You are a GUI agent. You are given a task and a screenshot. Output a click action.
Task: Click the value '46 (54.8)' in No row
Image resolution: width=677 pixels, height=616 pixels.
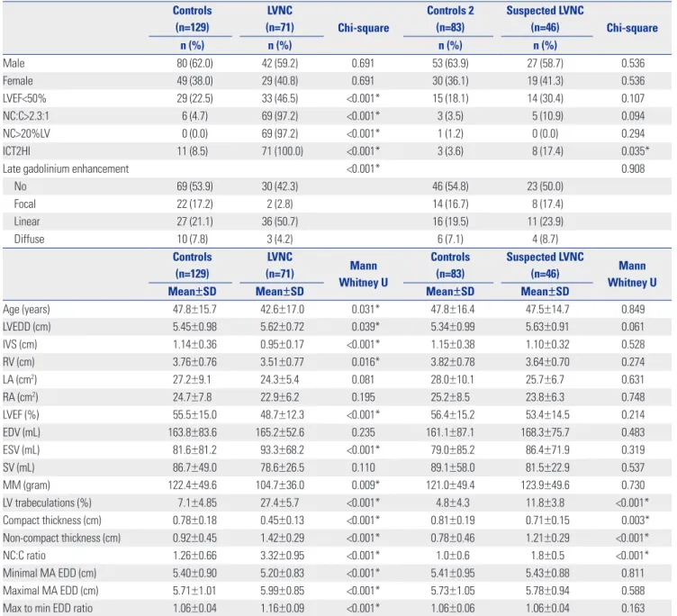(450, 186)
